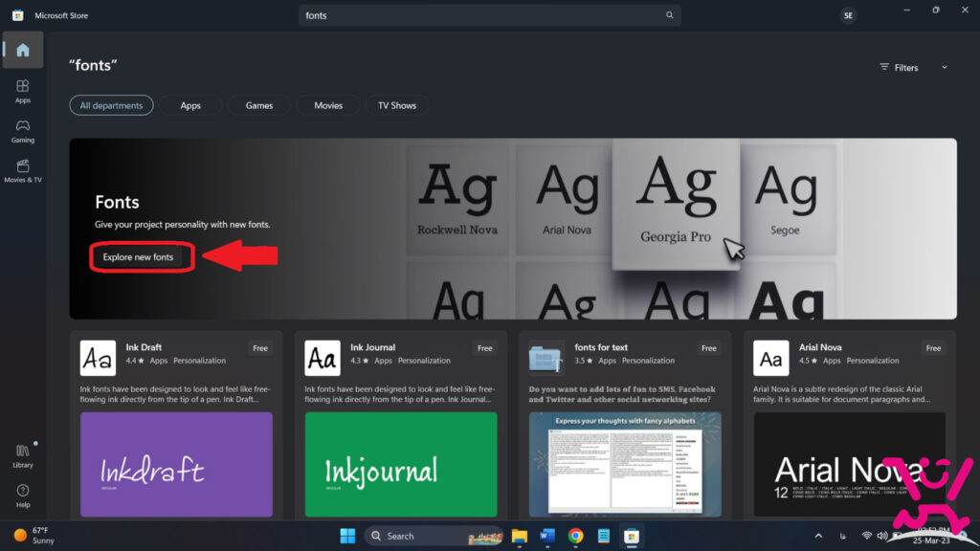Open the Home page in the sidebar
The image size is (980, 551).
[23, 50]
